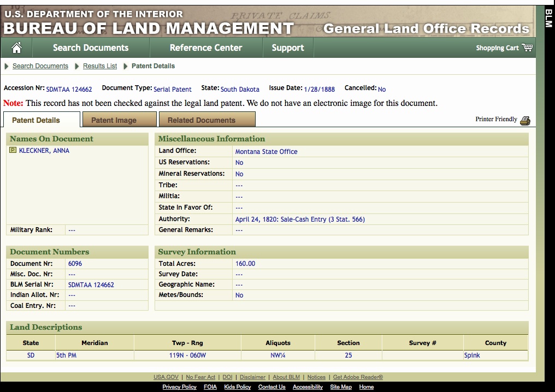Image resolution: width=555 pixels, height=392 pixels.
Task: Open the KLECKNER, ANNA name link
Action: pyautogui.click(x=44, y=151)
